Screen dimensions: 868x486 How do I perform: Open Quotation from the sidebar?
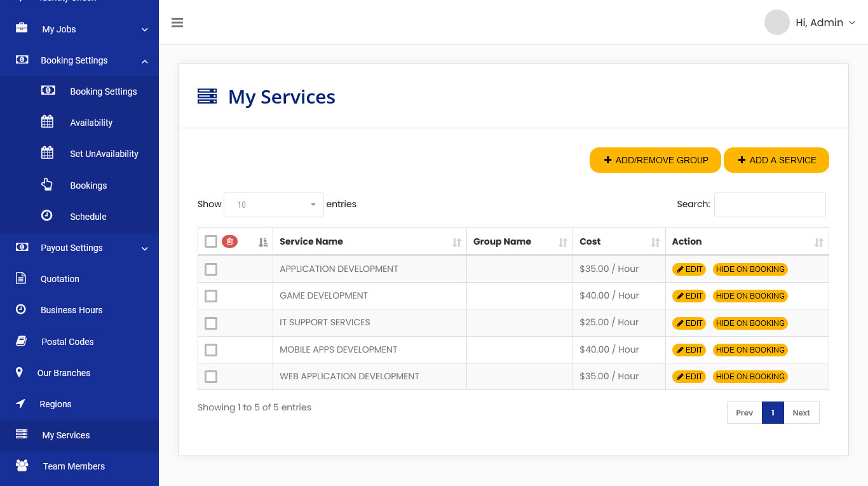tap(60, 279)
